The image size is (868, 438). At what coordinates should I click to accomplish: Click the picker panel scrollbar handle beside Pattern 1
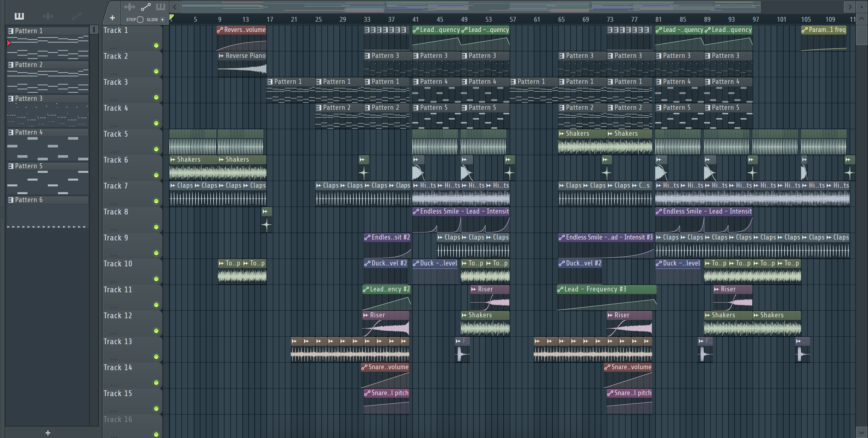click(x=94, y=30)
